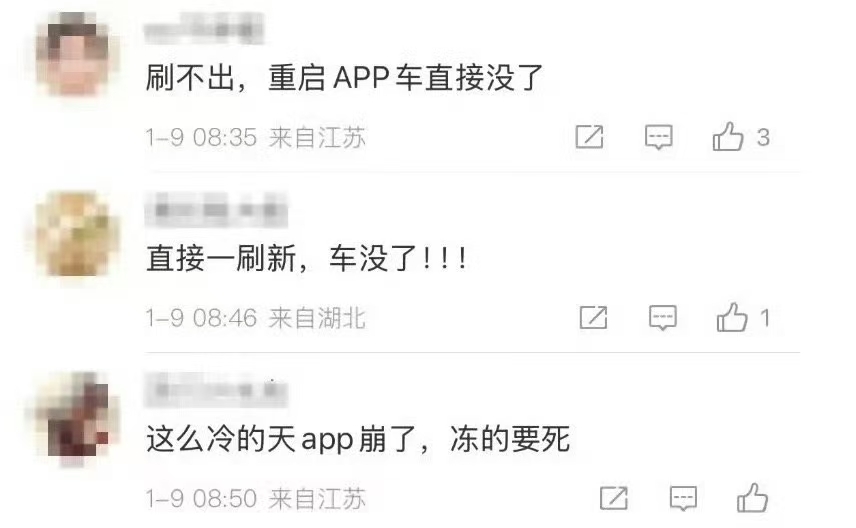The height and width of the screenshot is (528, 856).
Task: Open second commenter's avatar
Action: [x=75, y=234]
